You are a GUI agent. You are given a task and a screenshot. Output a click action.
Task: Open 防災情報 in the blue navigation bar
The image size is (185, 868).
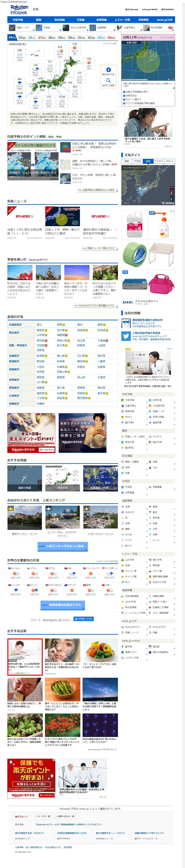pyautogui.click(x=60, y=20)
